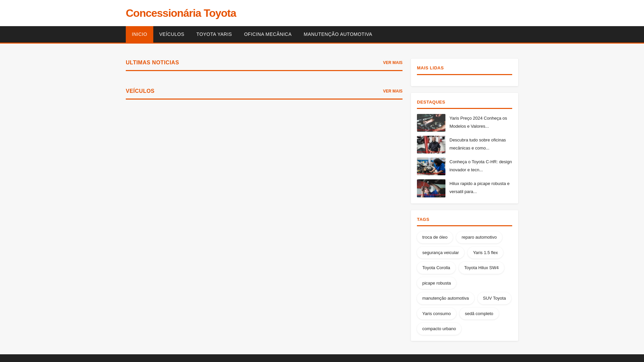Select the Toyota Corolla tag
Viewport: 644px width, 362px height.
(x=436, y=268)
